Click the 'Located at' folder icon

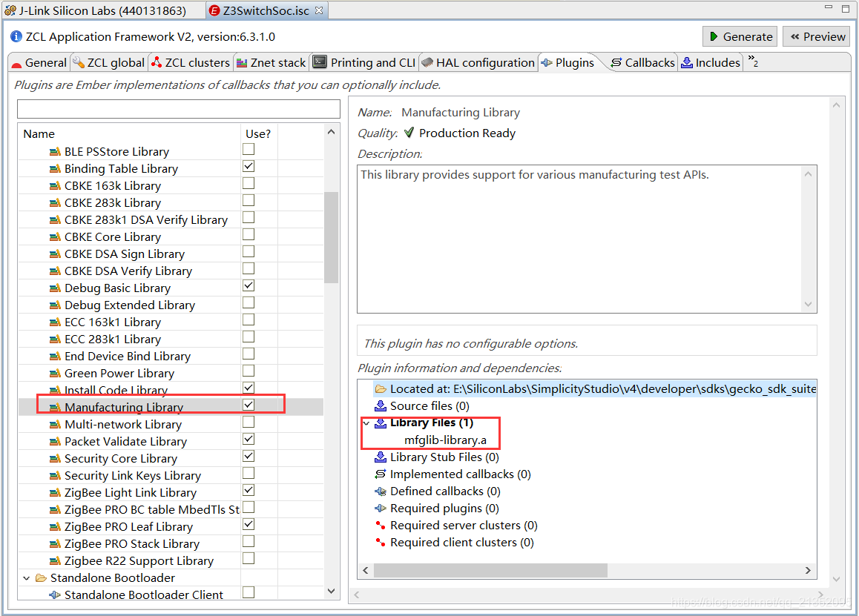tap(381, 388)
